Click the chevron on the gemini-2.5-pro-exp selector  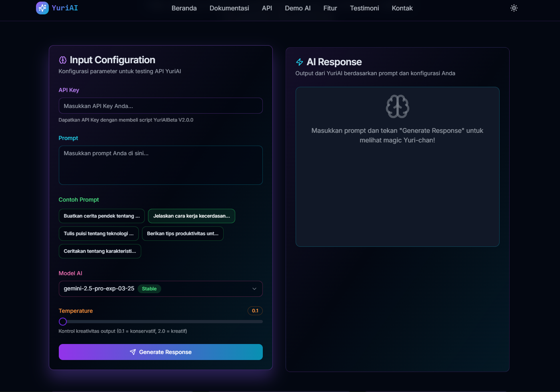click(254, 288)
